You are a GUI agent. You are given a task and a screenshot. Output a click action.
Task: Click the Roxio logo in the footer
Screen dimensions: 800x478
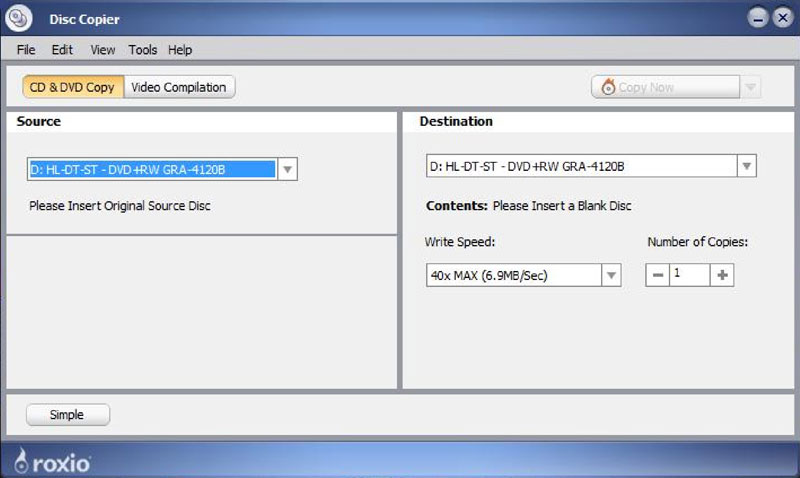point(52,461)
